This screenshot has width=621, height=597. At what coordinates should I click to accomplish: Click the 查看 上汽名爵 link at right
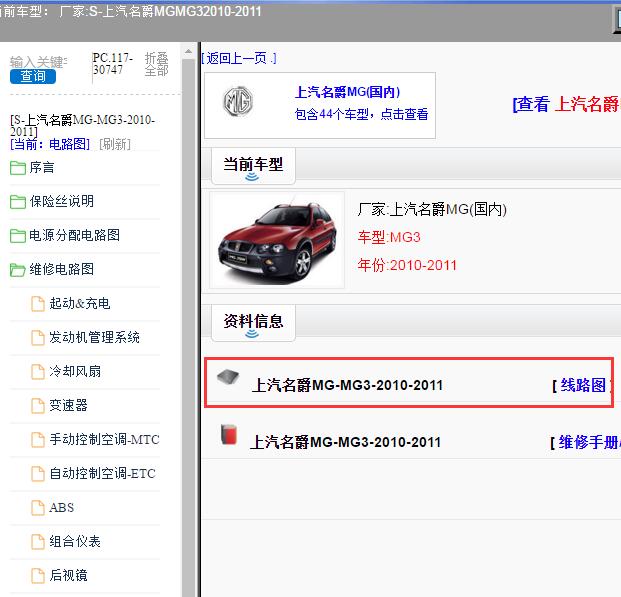coord(566,105)
